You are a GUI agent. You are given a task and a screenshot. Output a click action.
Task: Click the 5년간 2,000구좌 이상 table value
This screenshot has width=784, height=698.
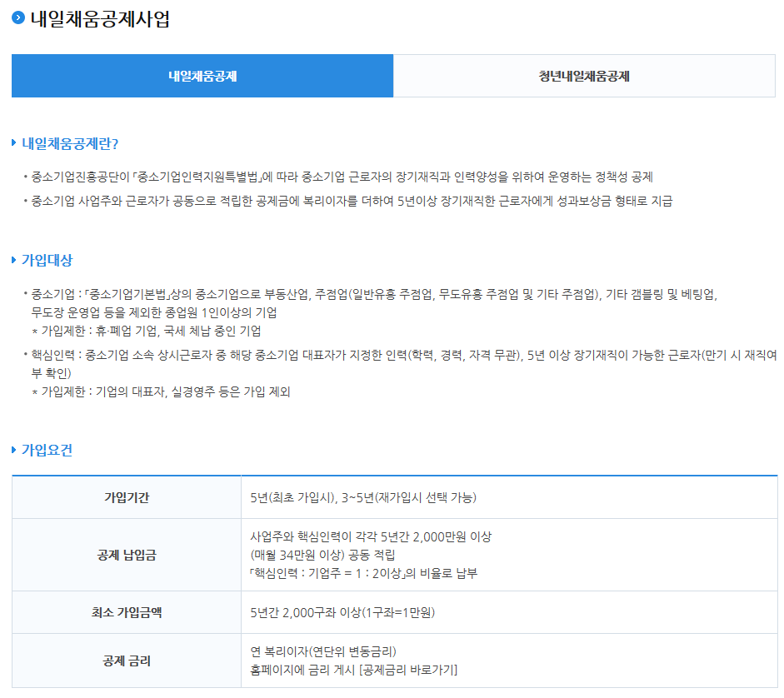342,613
